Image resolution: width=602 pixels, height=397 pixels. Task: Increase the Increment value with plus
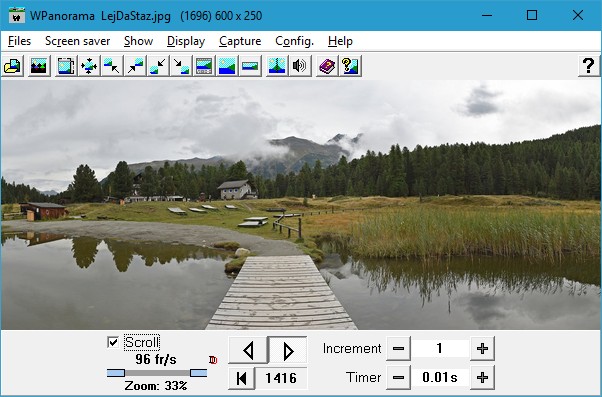pyautogui.click(x=482, y=349)
